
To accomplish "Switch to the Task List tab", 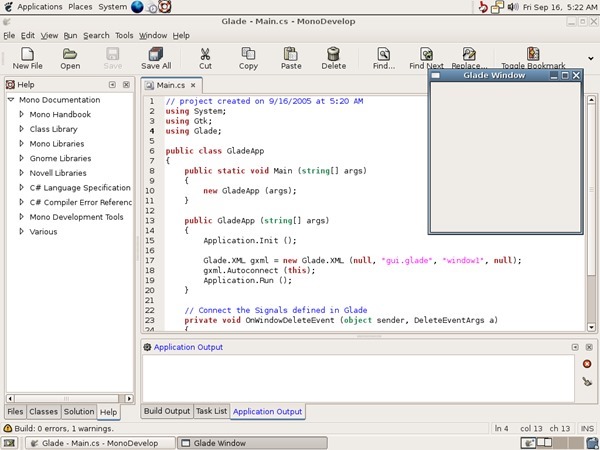I will [212, 411].
